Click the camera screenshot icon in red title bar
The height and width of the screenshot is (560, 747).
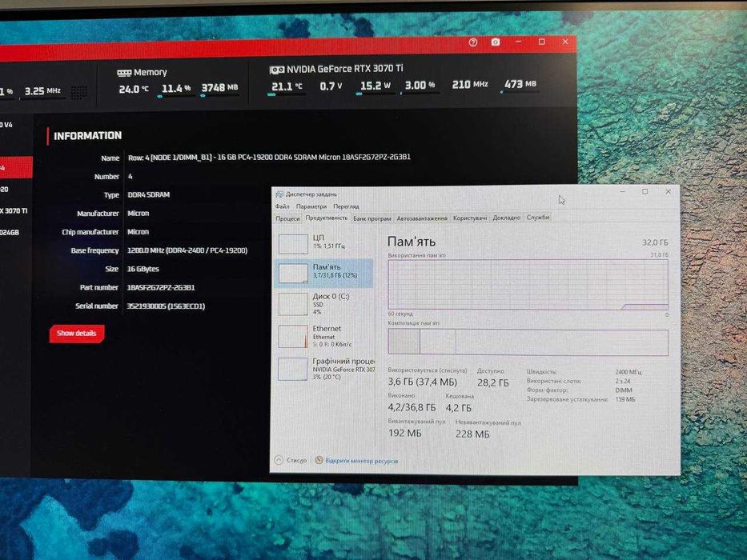click(x=496, y=42)
